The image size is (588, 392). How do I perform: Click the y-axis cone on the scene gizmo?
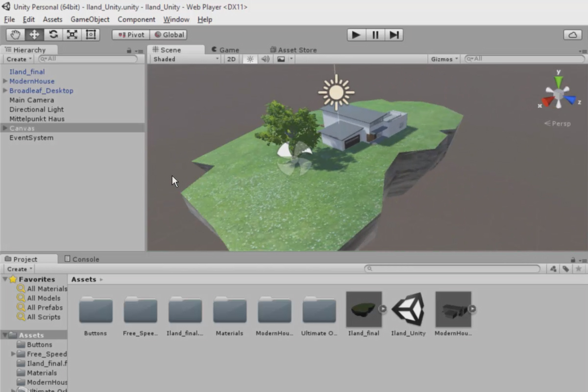558,80
